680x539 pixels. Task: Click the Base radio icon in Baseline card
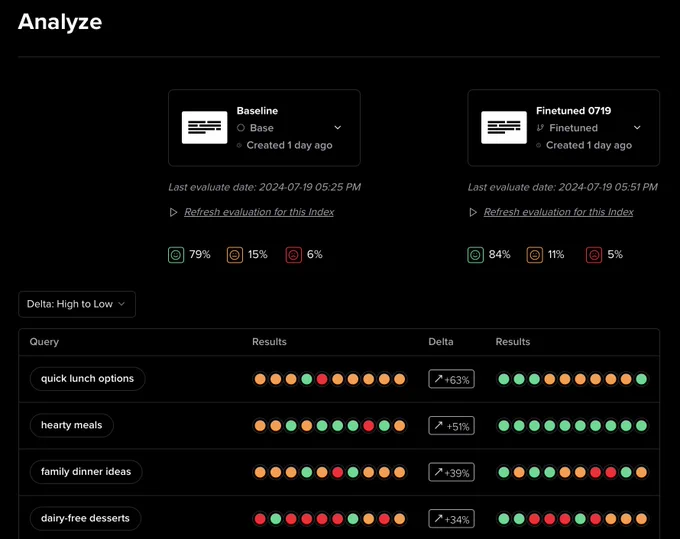(x=241, y=128)
